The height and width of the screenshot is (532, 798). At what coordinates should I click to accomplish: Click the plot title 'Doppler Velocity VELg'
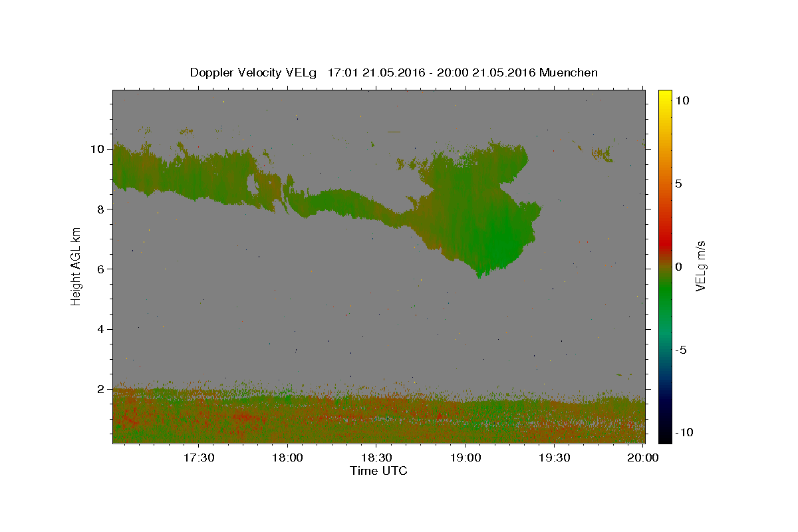pyautogui.click(x=255, y=72)
